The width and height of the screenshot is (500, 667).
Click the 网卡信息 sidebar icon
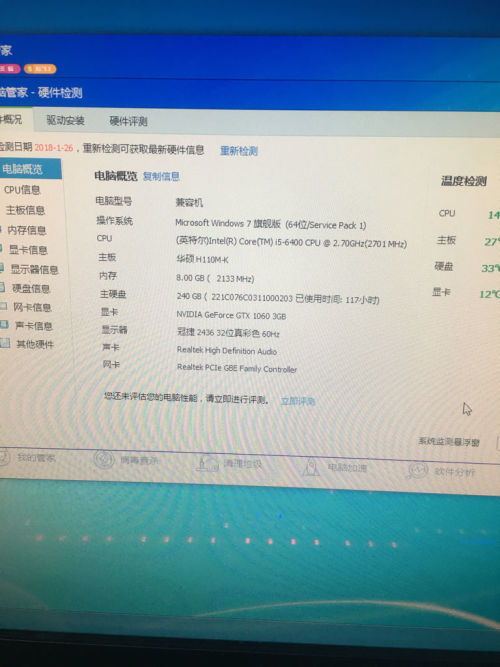click(x=3, y=306)
